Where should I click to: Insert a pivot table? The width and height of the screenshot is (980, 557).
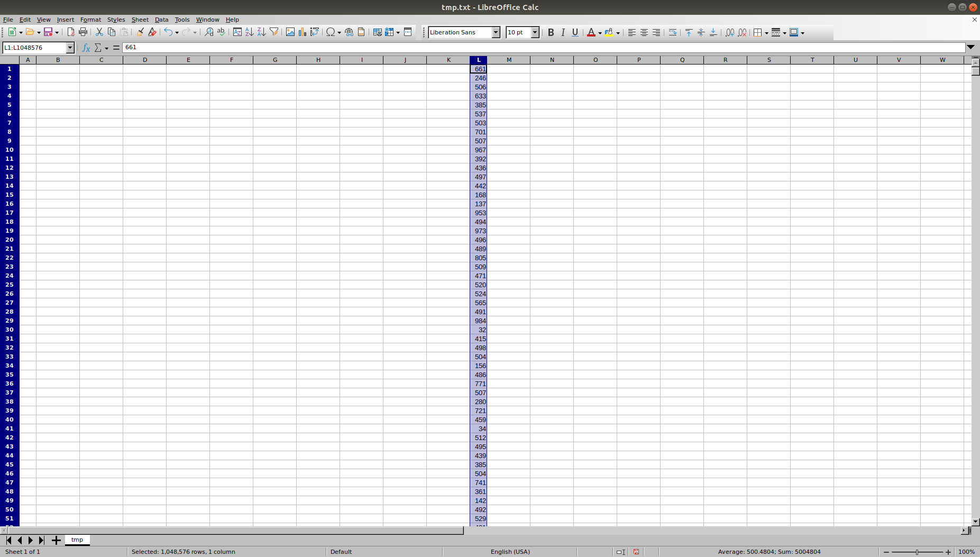click(315, 32)
